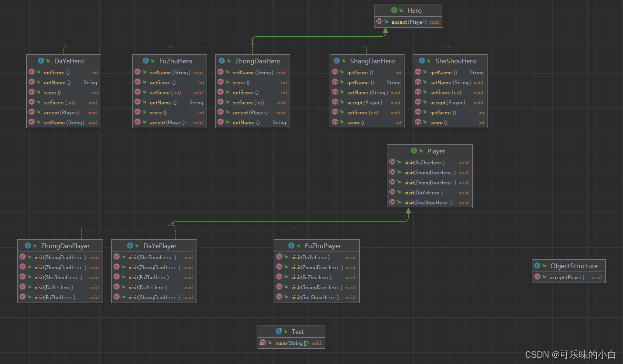Click method icon of Test main(String[])
Screen dimensions: 623x364
(263, 343)
